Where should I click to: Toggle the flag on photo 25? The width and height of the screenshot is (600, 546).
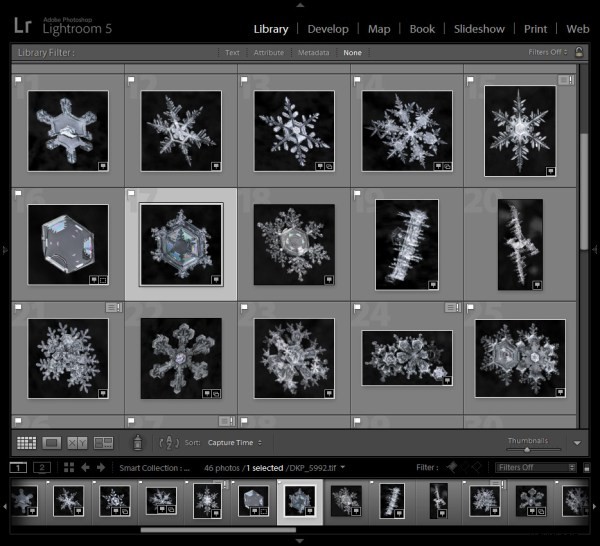tap(470, 307)
